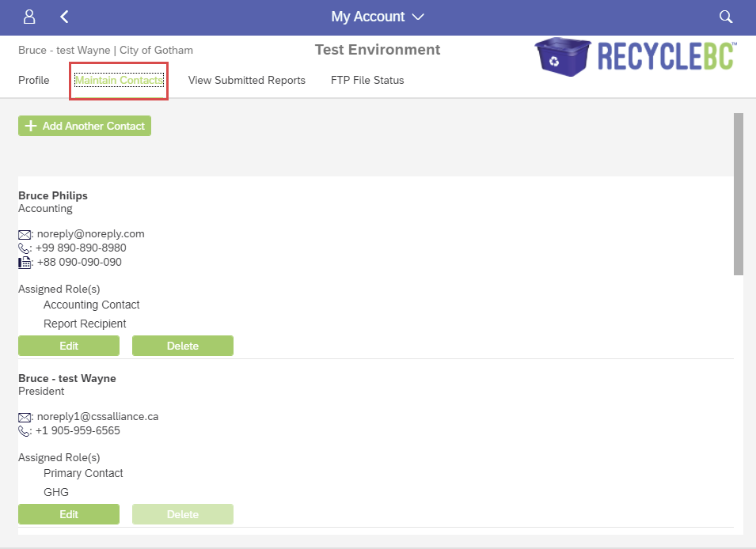Click the noreply@noreply.com email address

[x=91, y=234]
